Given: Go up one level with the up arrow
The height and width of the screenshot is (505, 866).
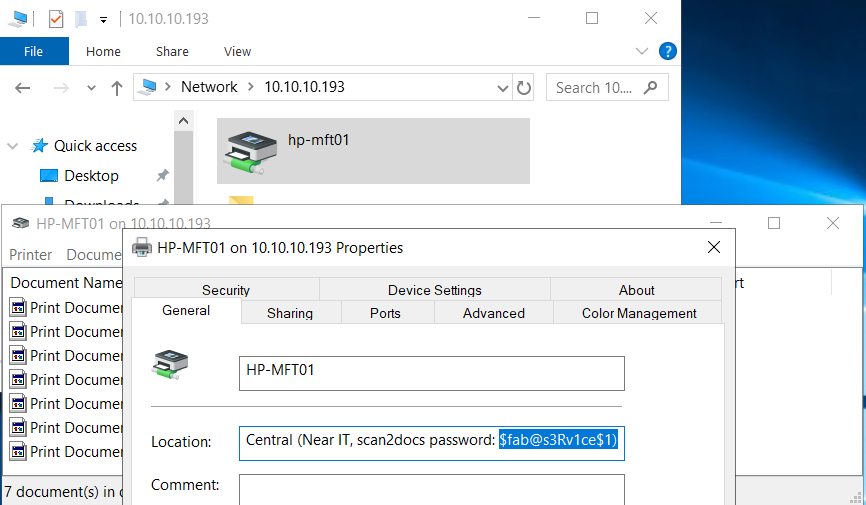Looking at the screenshot, I should point(117,88).
